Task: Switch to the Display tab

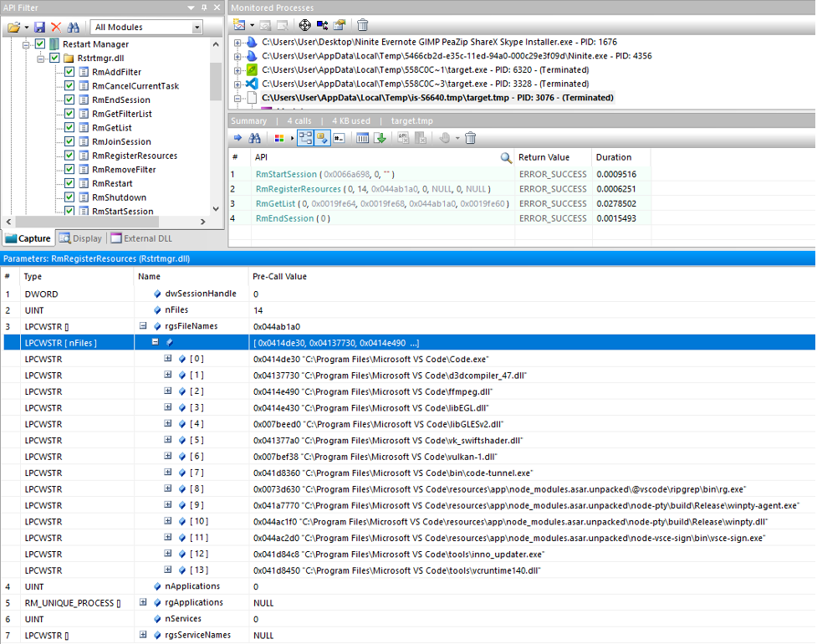Action: pos(81,238)
